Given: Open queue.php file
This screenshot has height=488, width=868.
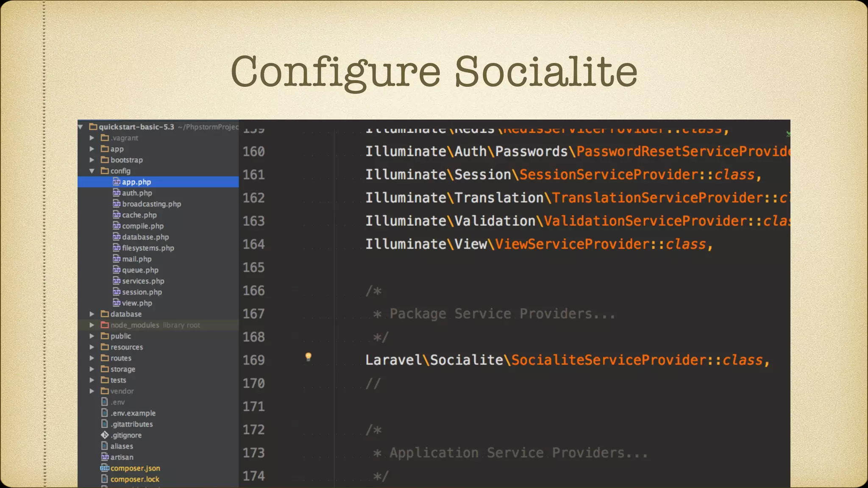Looking at the screenshot, I should coord(140,270).
